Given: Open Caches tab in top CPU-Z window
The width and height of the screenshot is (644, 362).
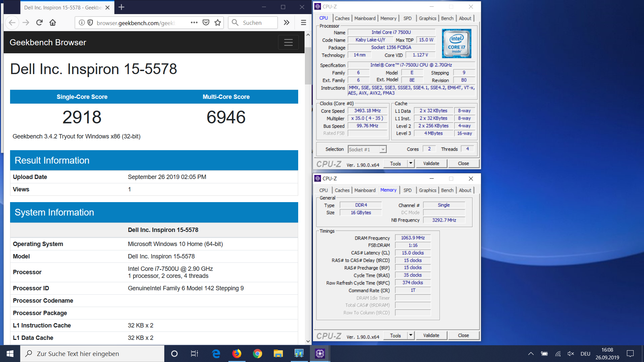Looking at the screenshot, I should [x=342, y=18].
